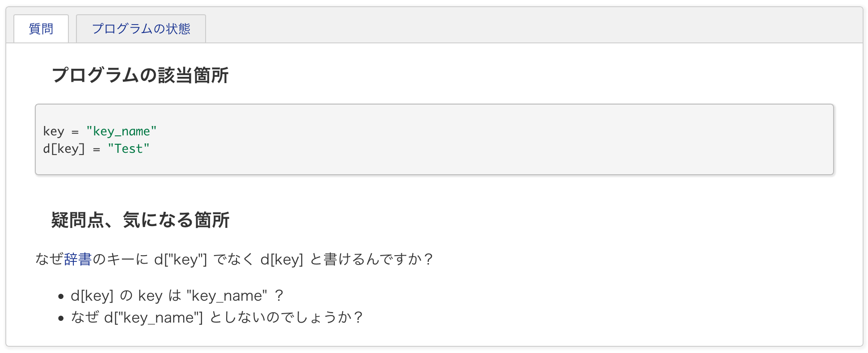Open the プログラムの状態 tab
868x353 pixels.
[141, 29]
